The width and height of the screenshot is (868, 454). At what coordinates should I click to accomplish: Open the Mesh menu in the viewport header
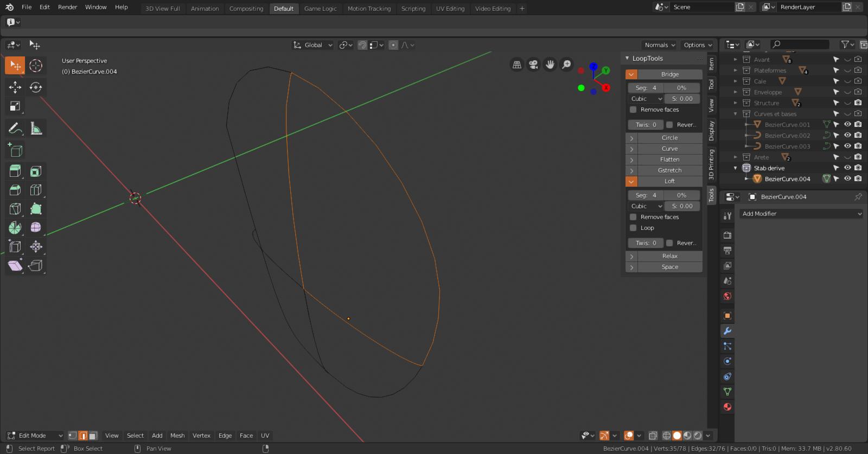(x=177, y=436)
